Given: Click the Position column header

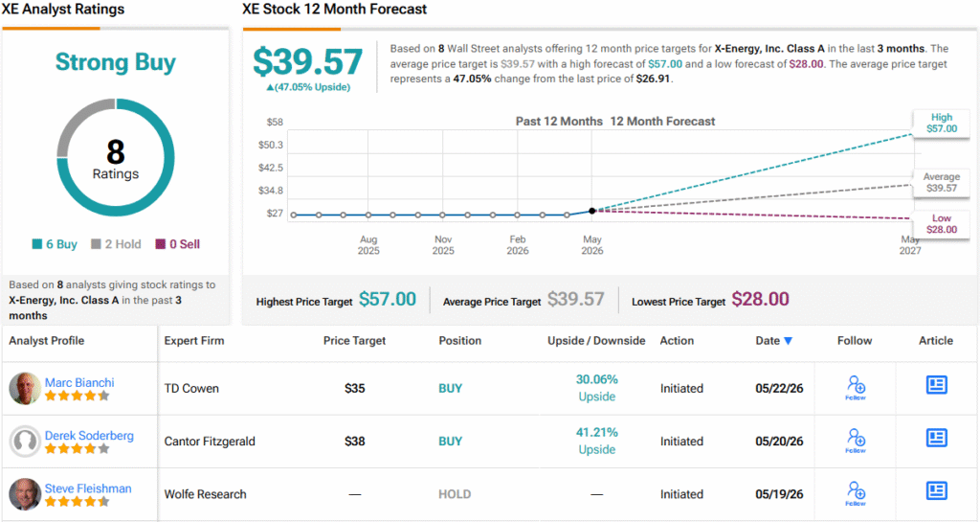Looking at the screenshot, I should point(460,341).
